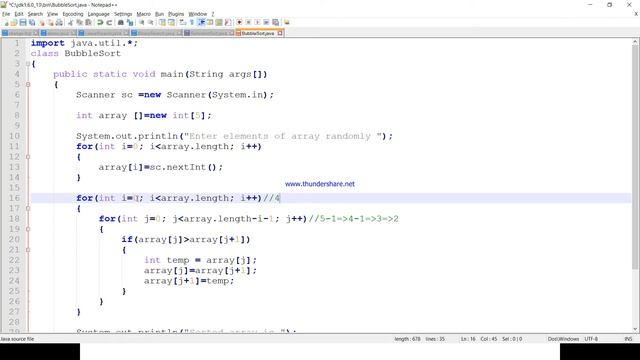Open the Document Map panel icon
Viewport: 640px width, 360px height.
[x=218, y=22]
